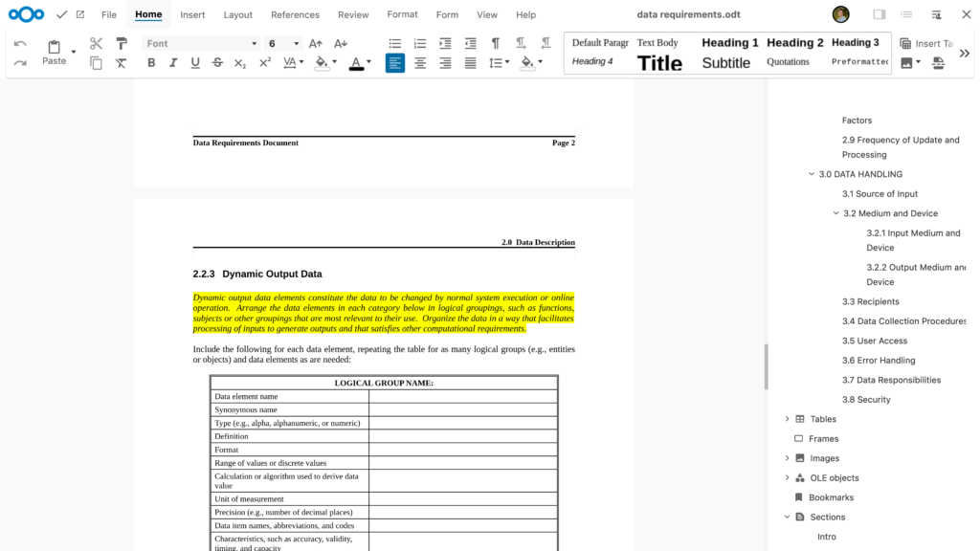Image resolution: width=980 pixels, height=551 pixels.
Task: Open the File menu
Action: pos(109,14)
